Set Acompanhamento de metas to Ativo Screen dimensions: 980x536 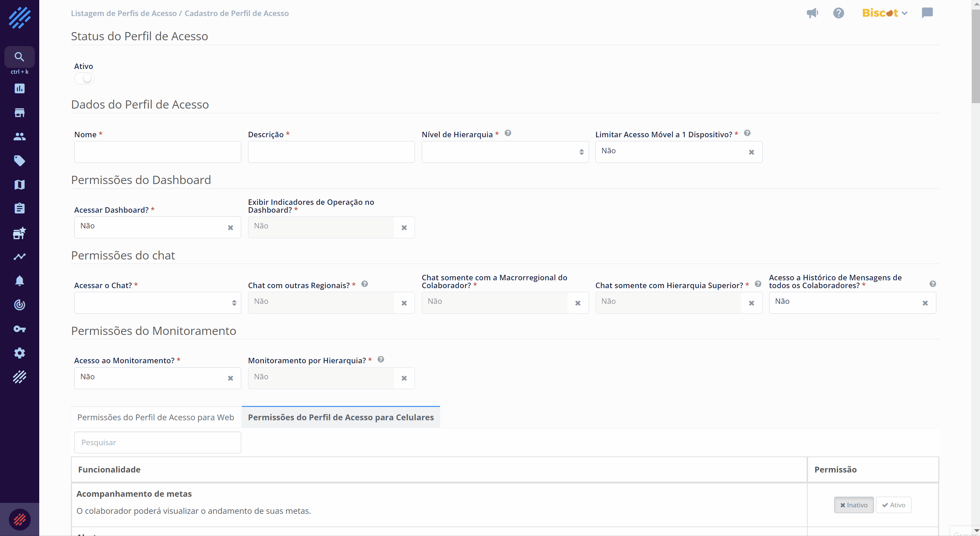coord(893,505)
